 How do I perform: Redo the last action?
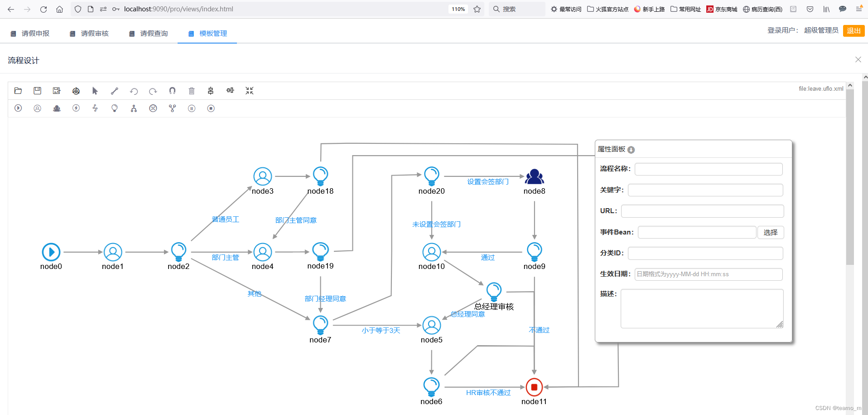point(153,91)
